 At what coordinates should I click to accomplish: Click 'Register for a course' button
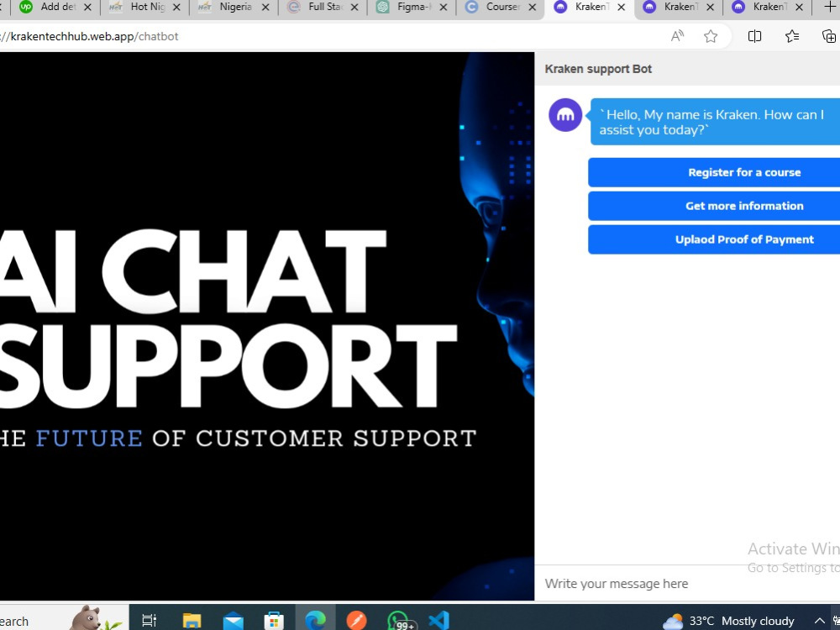714,172
